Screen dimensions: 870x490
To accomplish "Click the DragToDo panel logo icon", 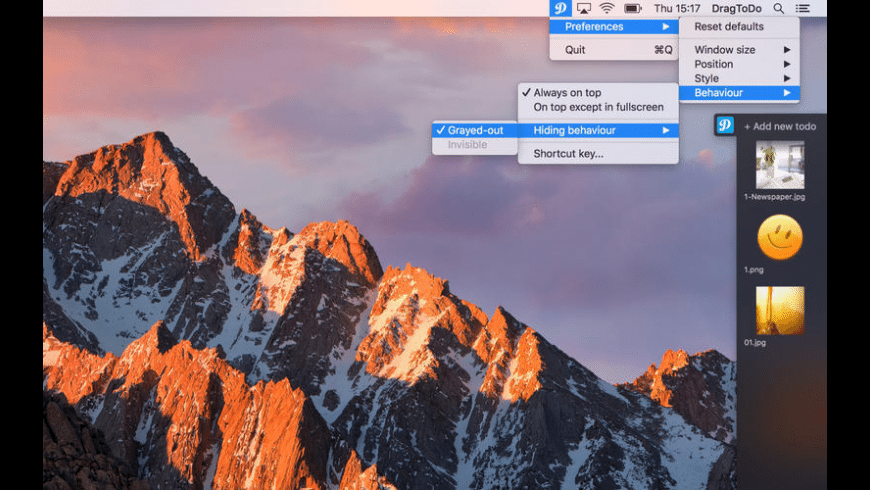I will pos(725,125).
